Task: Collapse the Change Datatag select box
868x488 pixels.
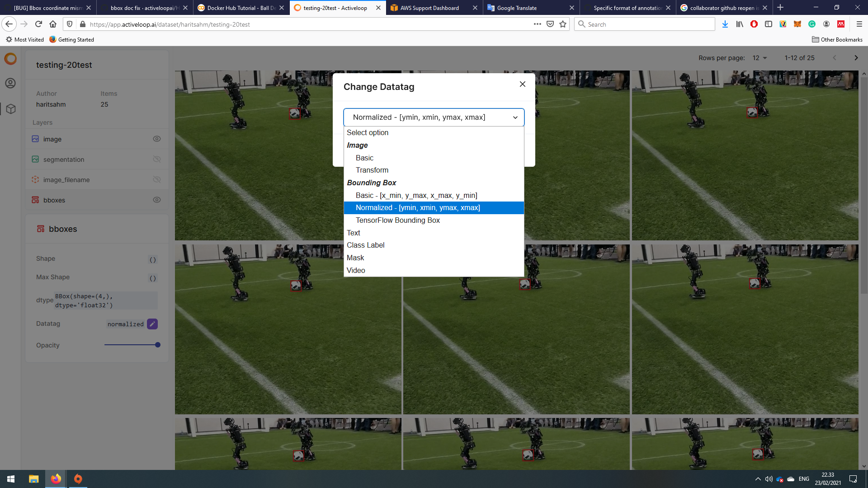Action: pos(434,117)
